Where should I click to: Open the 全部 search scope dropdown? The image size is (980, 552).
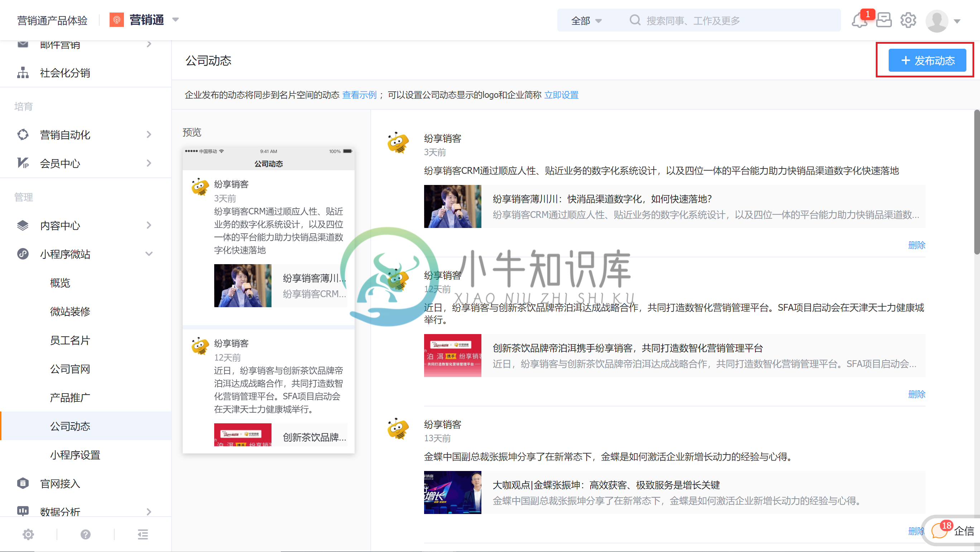[x=586, y=20]
